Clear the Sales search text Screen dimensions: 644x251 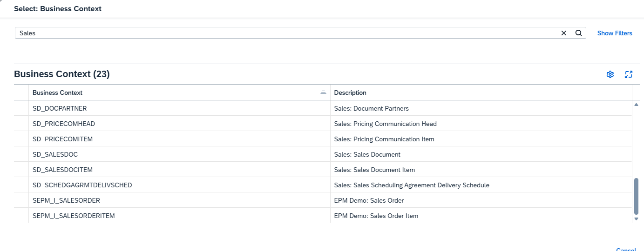(563, 33)
